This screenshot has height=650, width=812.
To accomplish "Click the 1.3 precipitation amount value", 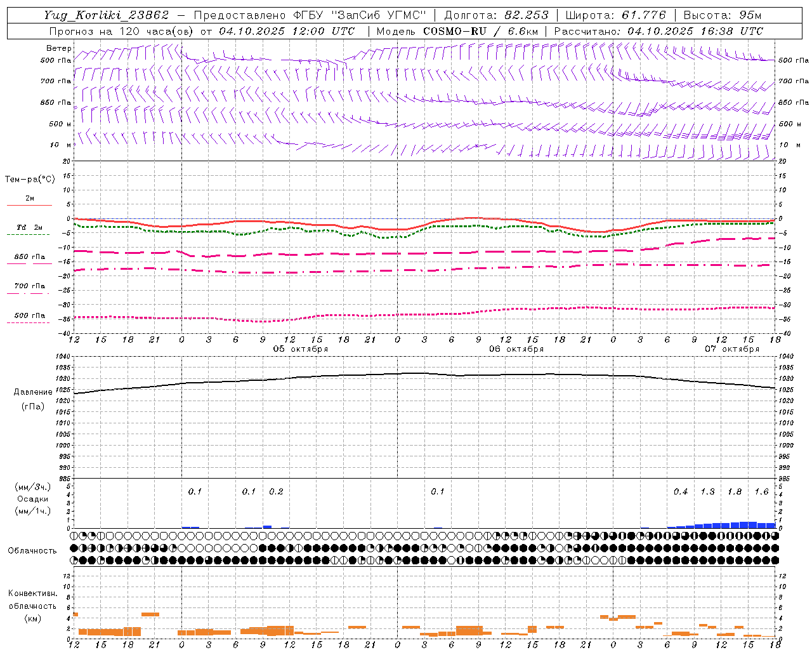I will point(707,491).
